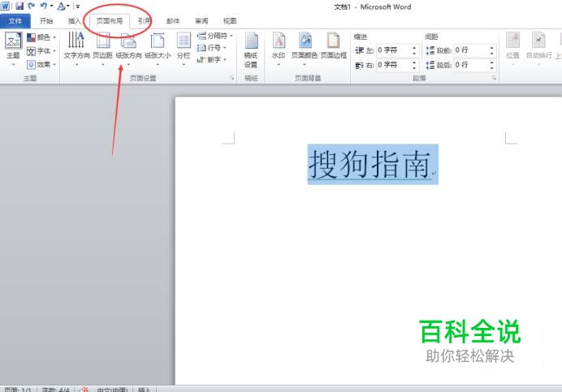The height and width of the screenshot is (392, 562).
Task: Open 文字方向 (Text Direction) options
Action: pyautogui.click(x=76, y=49)
